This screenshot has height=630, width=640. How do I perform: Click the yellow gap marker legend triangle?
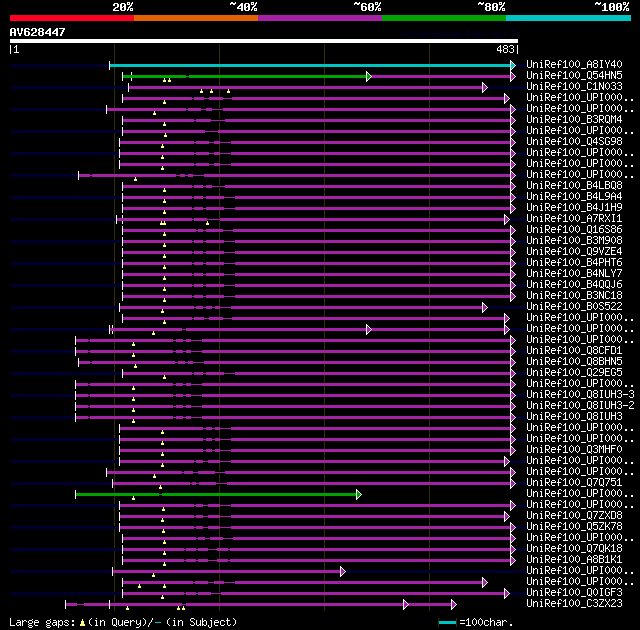point(82,623)
